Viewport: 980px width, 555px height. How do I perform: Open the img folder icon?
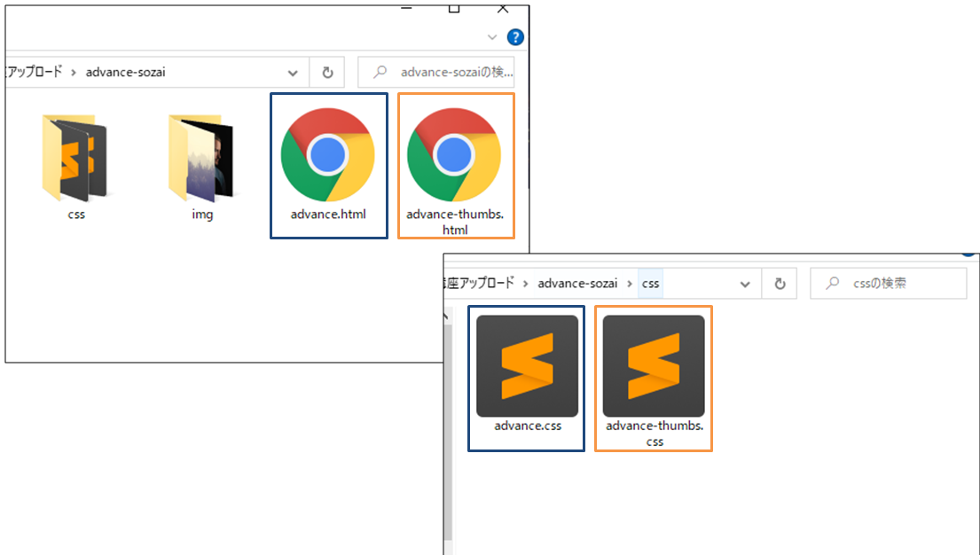pyautogui.click(x=201, y=158)
